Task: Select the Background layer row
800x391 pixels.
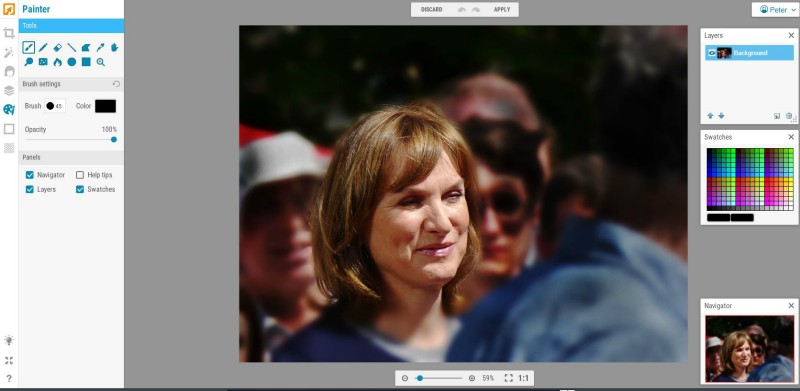Action: [x=749, y=53]
